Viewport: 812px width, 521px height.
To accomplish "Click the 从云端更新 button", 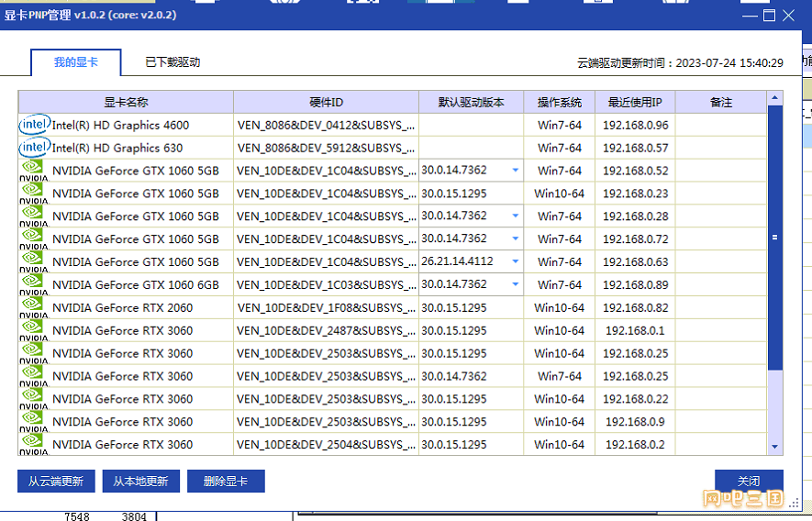I will (x=56, y=482).
